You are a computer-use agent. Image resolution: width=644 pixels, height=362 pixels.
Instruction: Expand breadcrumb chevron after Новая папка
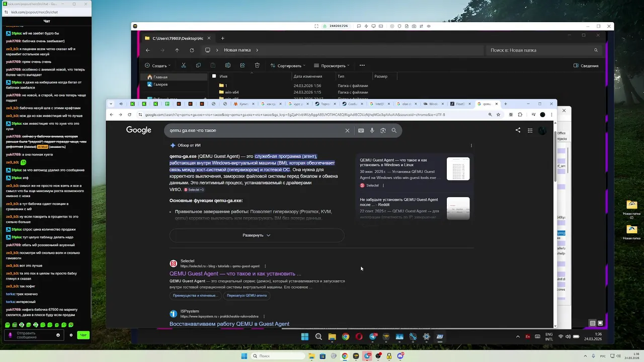tap(257, 50)
